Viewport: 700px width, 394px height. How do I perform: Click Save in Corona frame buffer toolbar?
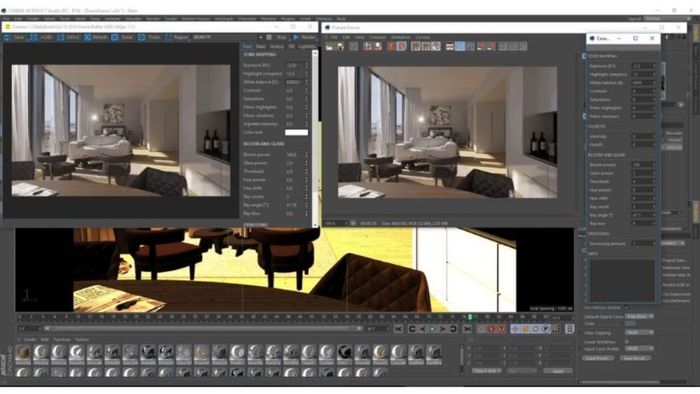[x=14, y=37]
